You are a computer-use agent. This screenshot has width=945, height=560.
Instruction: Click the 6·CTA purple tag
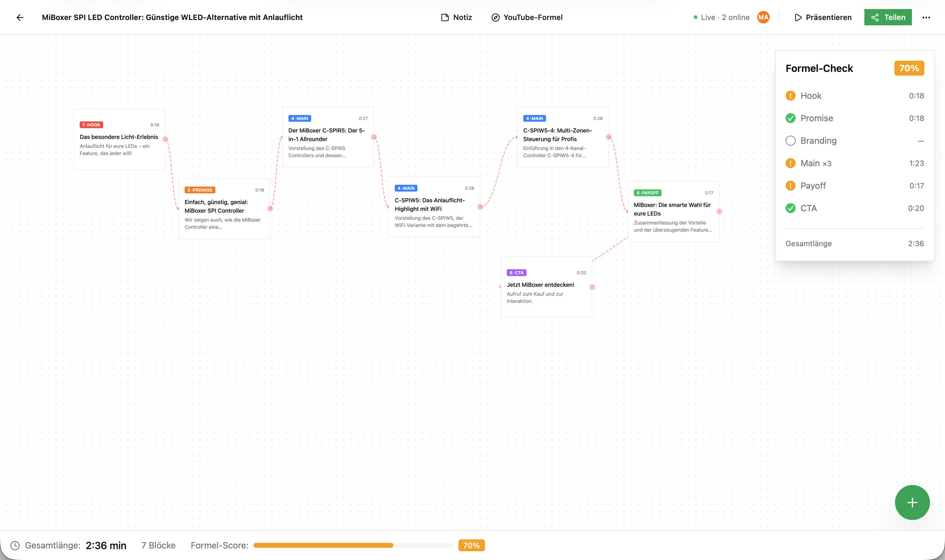point(517,272)
